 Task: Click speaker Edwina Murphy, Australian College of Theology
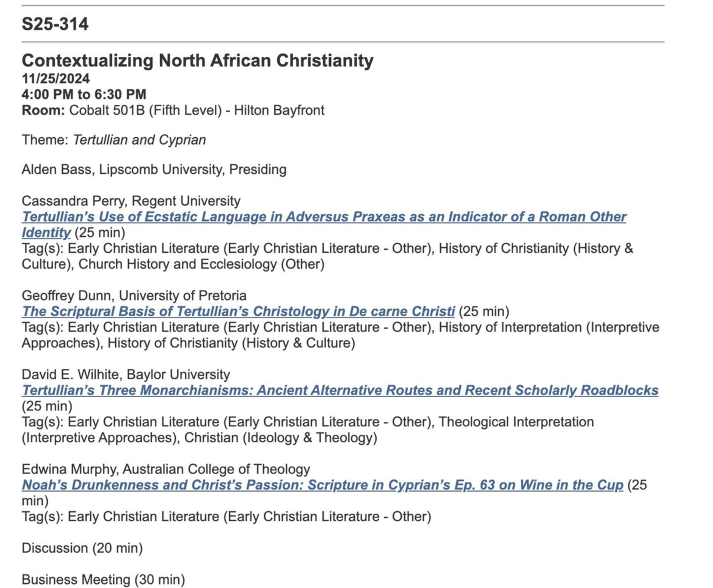[166, 469]
